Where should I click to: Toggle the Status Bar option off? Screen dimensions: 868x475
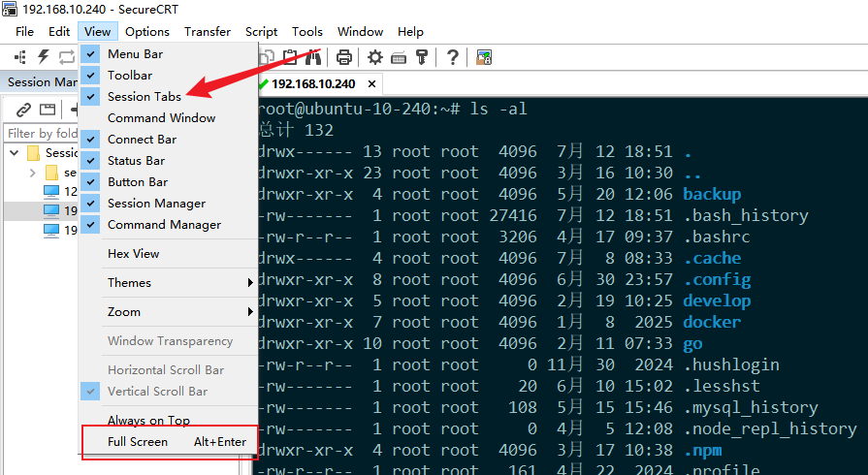(x=136, y=161)
